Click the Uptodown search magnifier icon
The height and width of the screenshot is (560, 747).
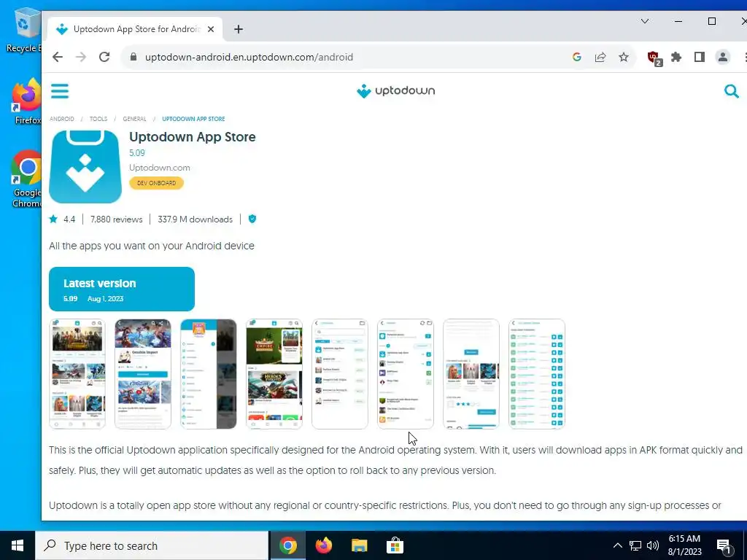731,90
